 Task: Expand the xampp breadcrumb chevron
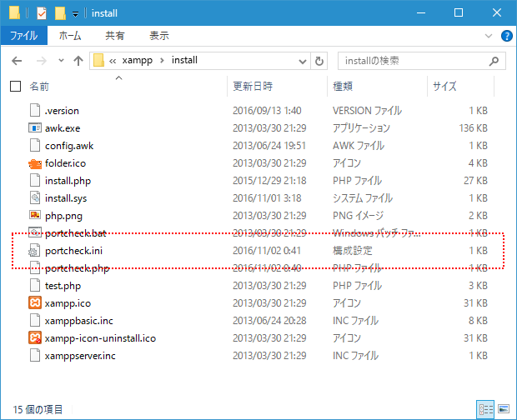tap(162, 61)
